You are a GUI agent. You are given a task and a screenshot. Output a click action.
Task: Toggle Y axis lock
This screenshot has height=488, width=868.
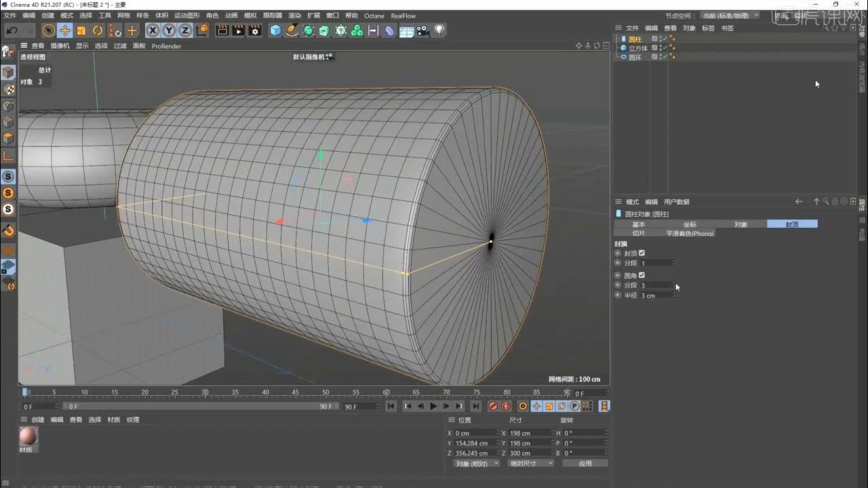click(169, 30)
